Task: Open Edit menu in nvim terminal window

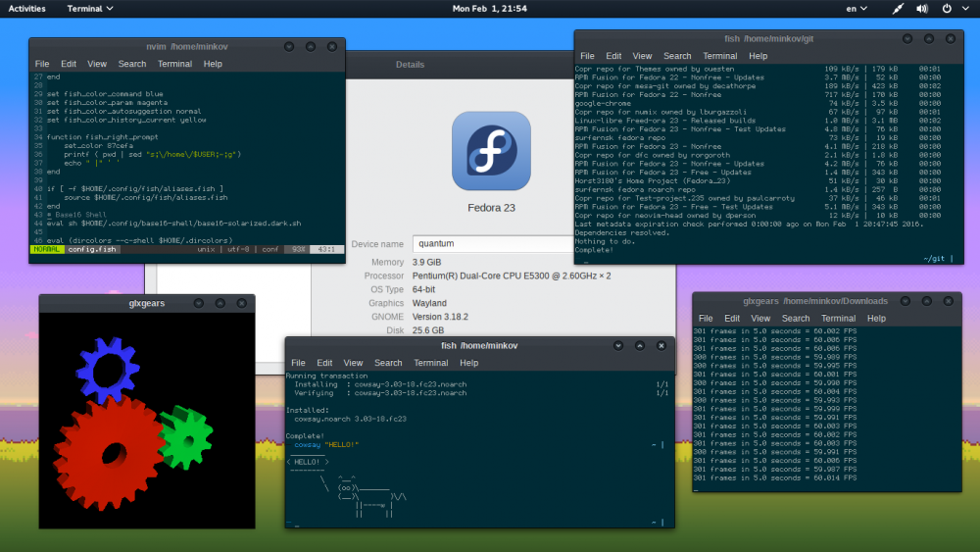Action: (x=69, y=64)
